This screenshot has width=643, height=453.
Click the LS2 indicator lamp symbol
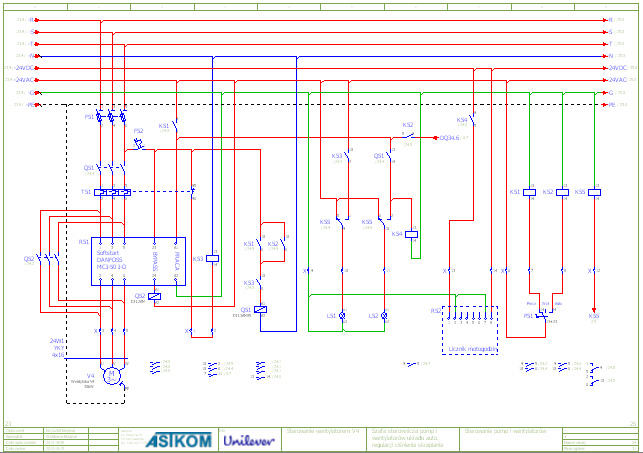pyautogui.click(x=384, y=316)
